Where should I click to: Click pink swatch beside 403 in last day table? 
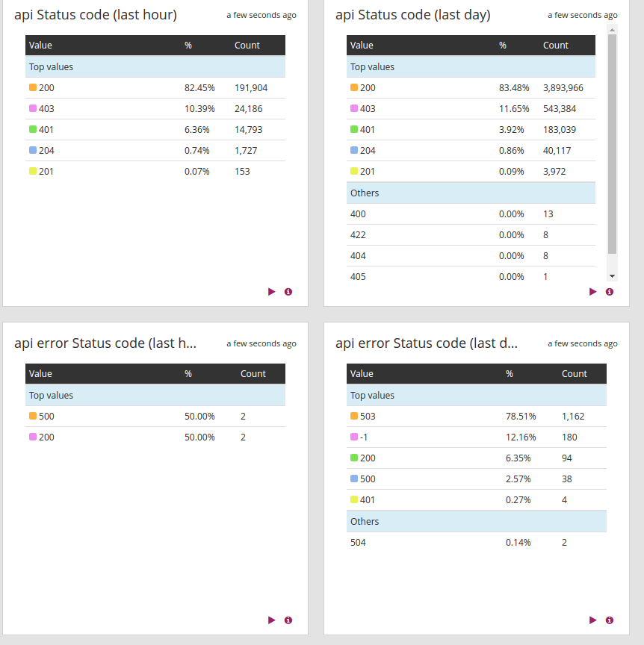coord(354,109)
